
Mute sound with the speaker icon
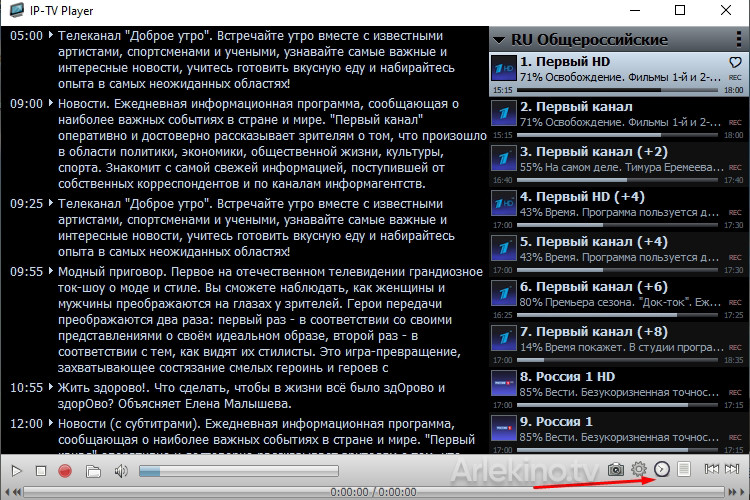[121, 471]
